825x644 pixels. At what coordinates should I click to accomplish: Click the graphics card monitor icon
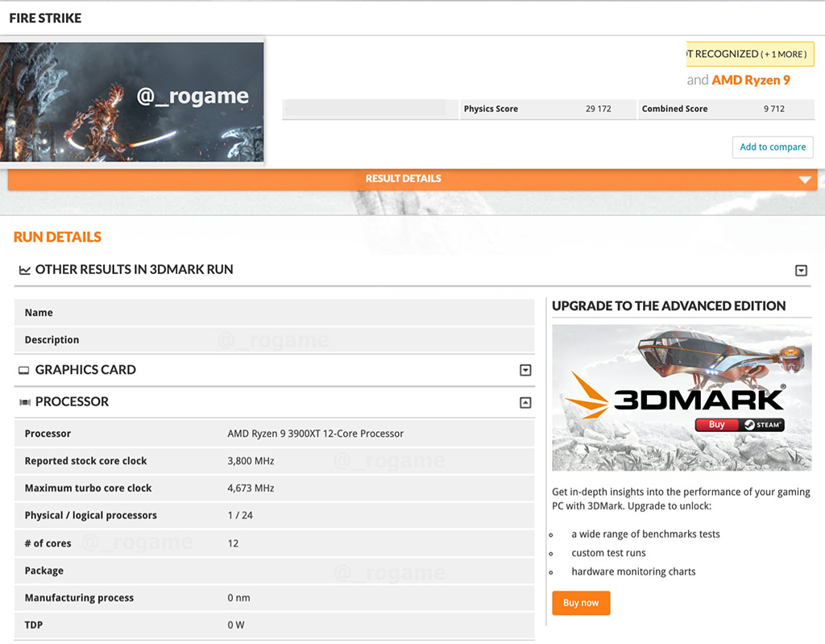24,370
